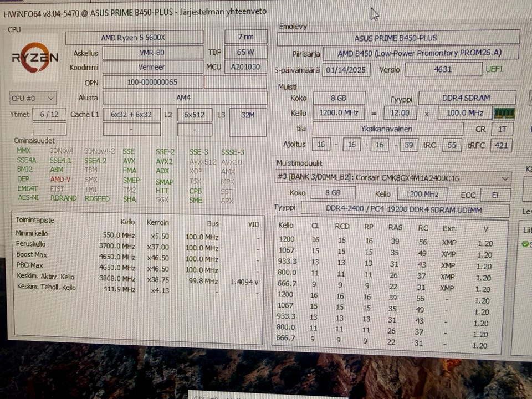Screen dimensions: 532x399
Task: Click the FMA feature flag
Action: coord(129,170)
